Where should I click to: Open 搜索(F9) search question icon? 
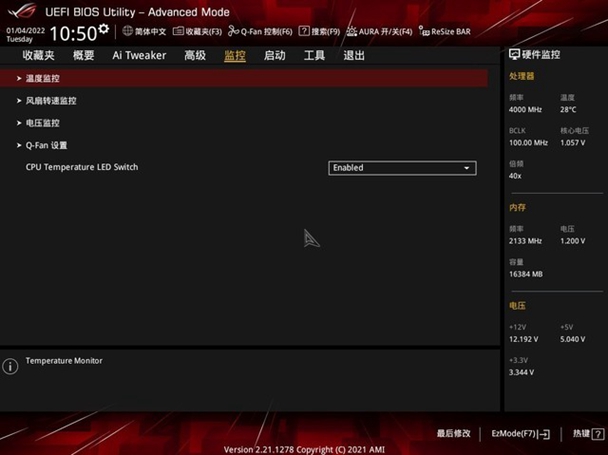(x=304, y=31)
